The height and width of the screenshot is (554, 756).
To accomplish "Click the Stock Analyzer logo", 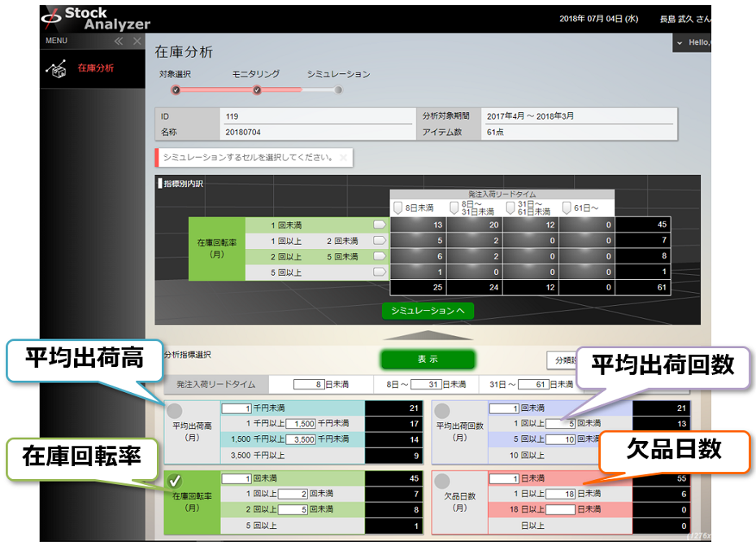I will [95, 18].
